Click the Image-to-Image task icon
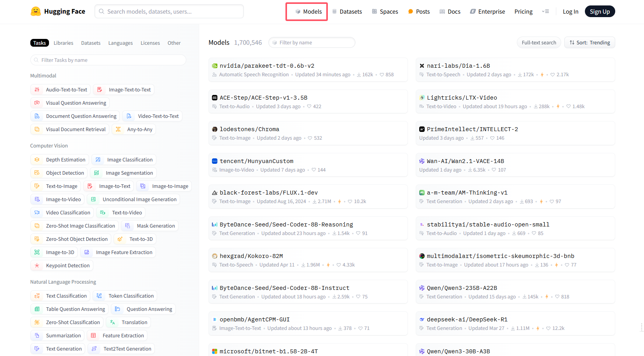This screenshot has height=356, width=644. [143, 186]
